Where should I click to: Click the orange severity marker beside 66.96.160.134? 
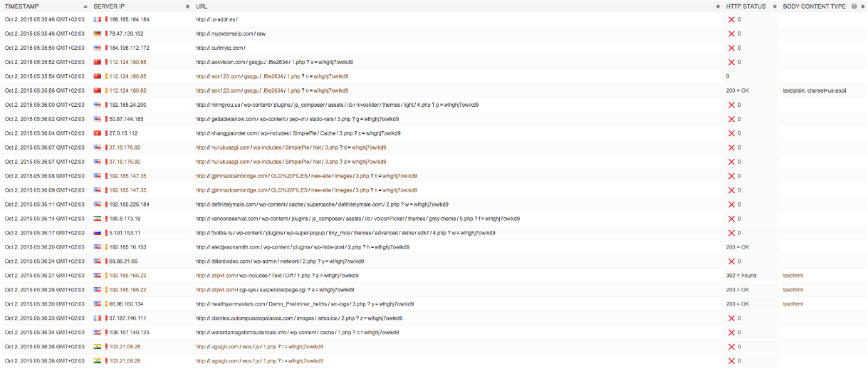click(x=106, y=304)
